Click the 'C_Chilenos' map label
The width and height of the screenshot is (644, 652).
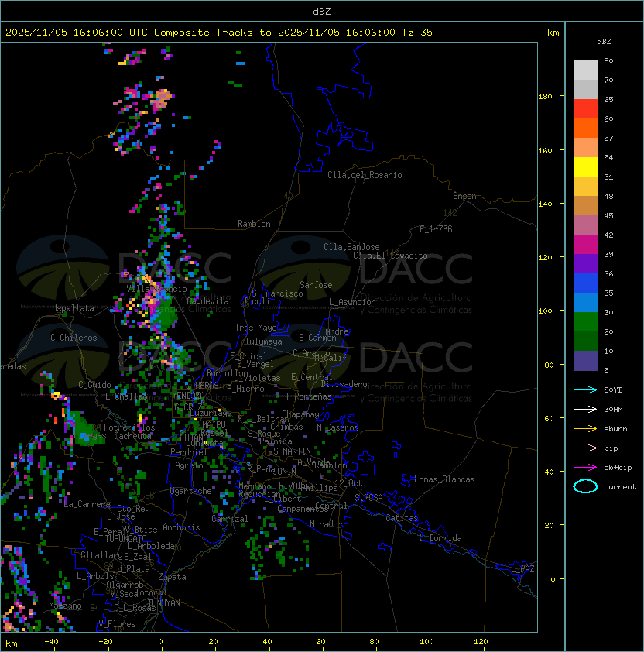74,338
